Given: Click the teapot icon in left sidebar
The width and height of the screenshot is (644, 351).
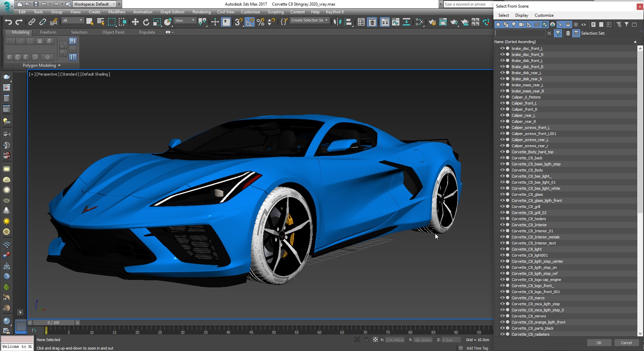Looking at the screenshot, I should [6, 77].
